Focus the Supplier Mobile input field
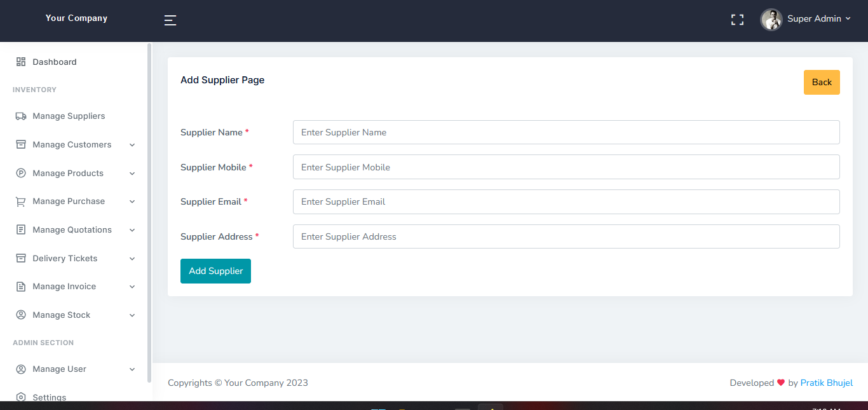Screen dimensions: 868x410 point(566,167)
